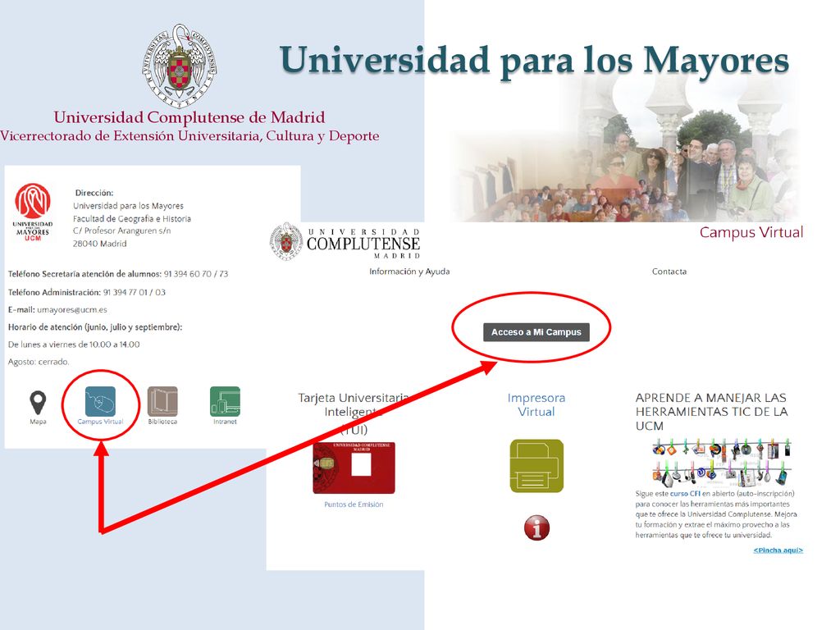Click the red university card image
Viewport: 840px width, 630px height.
pos(354,468)
